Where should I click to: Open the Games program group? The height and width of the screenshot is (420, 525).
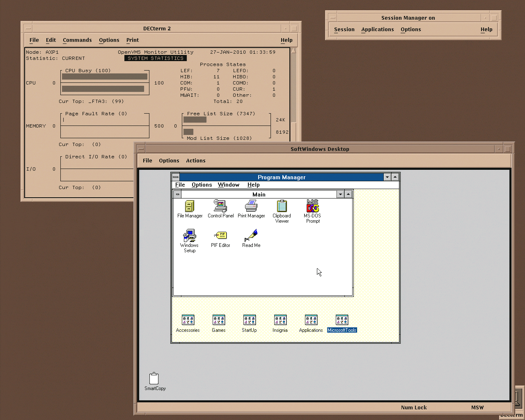click(218, 320)
